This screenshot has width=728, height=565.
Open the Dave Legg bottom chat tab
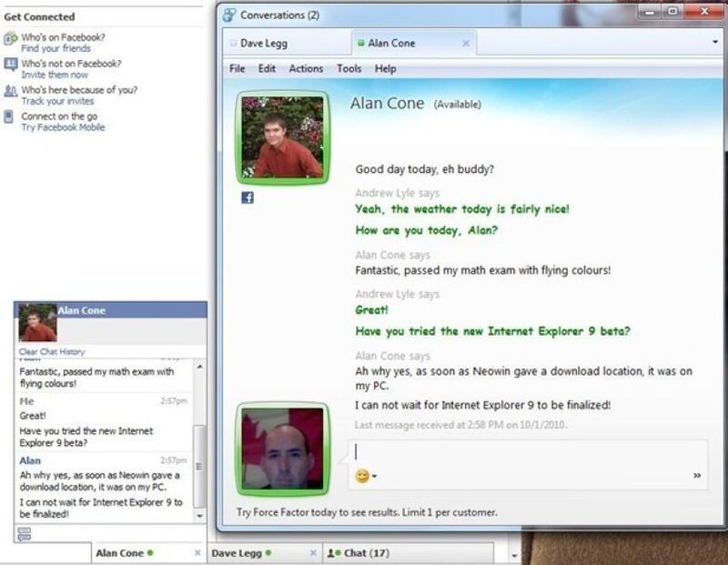tap(264, 553)
